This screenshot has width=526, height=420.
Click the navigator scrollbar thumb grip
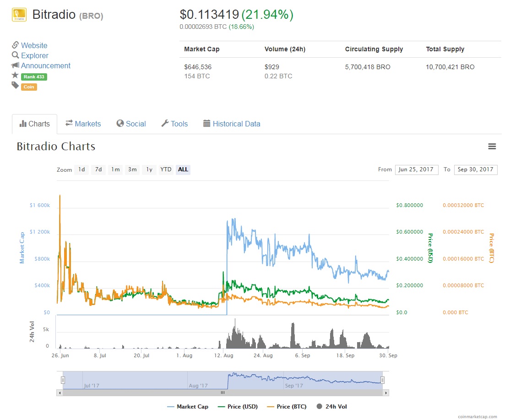222,393
